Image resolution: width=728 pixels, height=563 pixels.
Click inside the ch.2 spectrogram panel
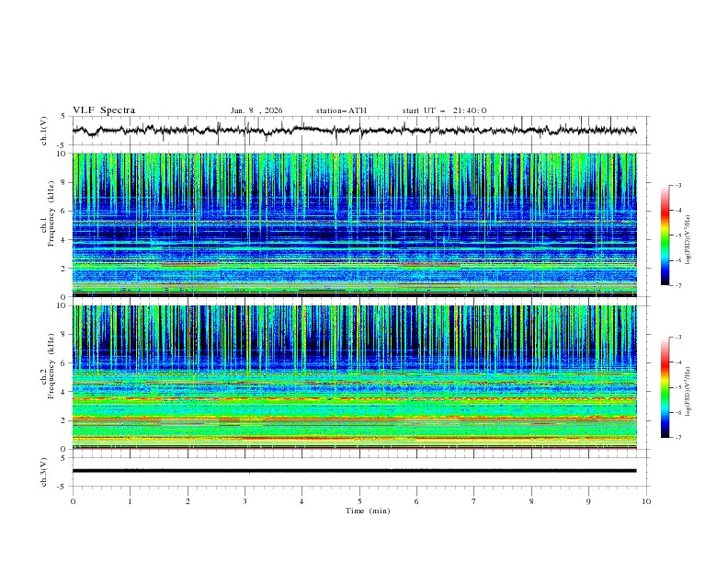pos(354,377)
